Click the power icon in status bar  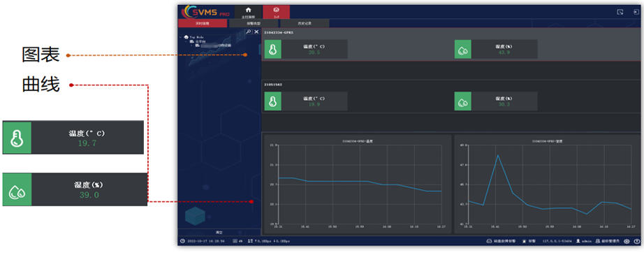[x=636, y=242]
